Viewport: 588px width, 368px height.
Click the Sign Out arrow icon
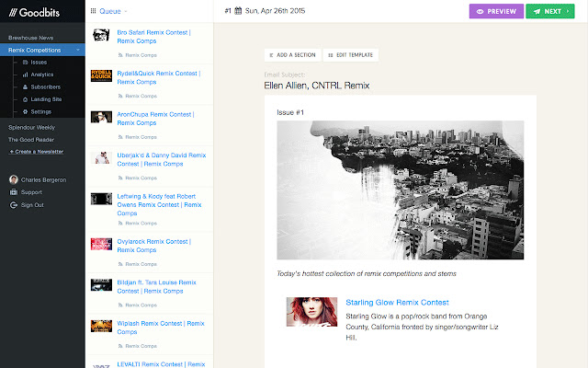tap(14, 205)
